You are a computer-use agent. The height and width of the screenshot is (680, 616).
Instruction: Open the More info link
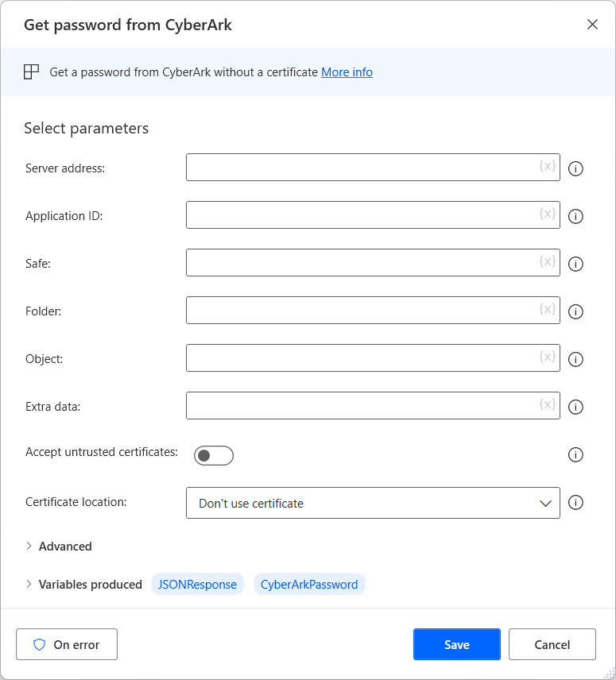[347, 71]
